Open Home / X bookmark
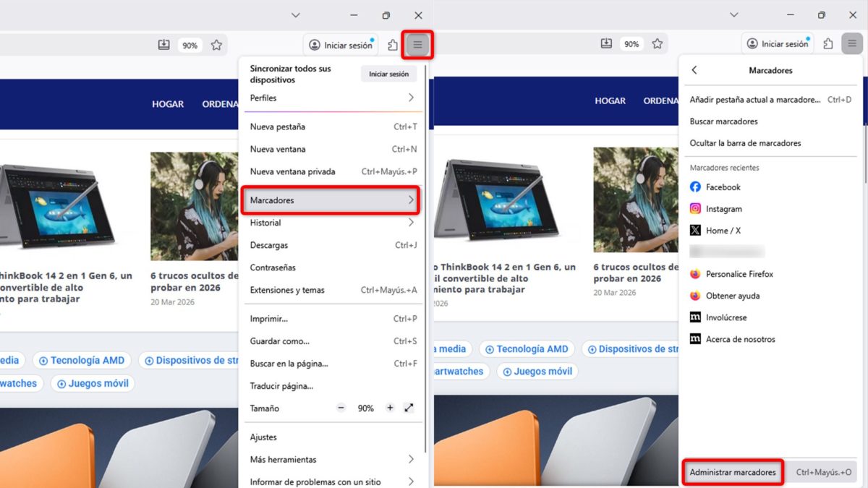868x488 pixels. click(x=770, y=230)
